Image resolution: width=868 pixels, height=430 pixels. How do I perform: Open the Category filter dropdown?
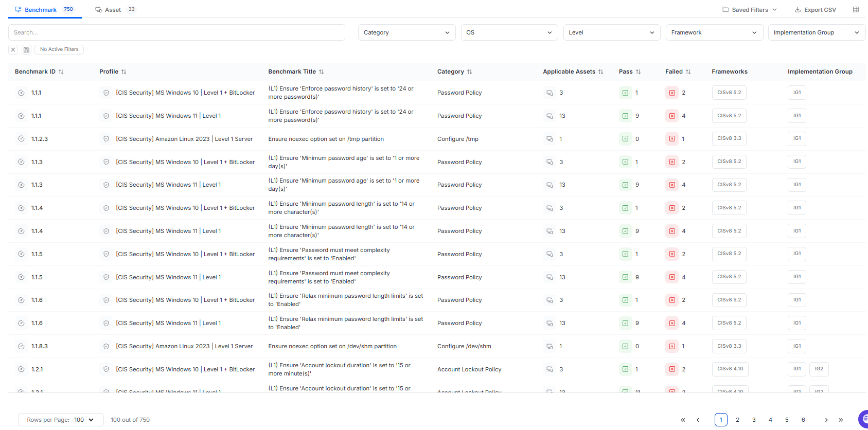[406, 32]
